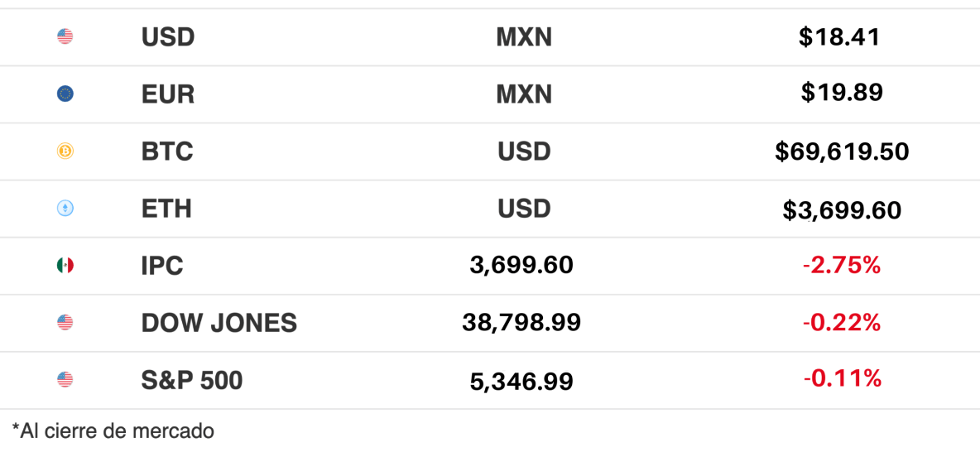The height and width of the screenshot is (452, 980).
Task: Select the orange Bitcoin coin icon
Action: click(x=65, y=151)
